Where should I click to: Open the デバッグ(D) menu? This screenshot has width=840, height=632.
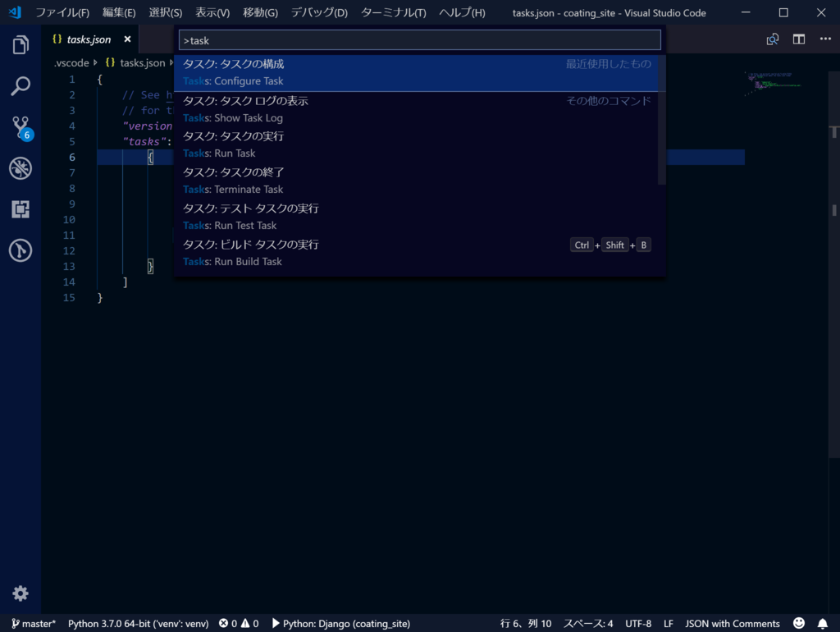pos(319,12)
